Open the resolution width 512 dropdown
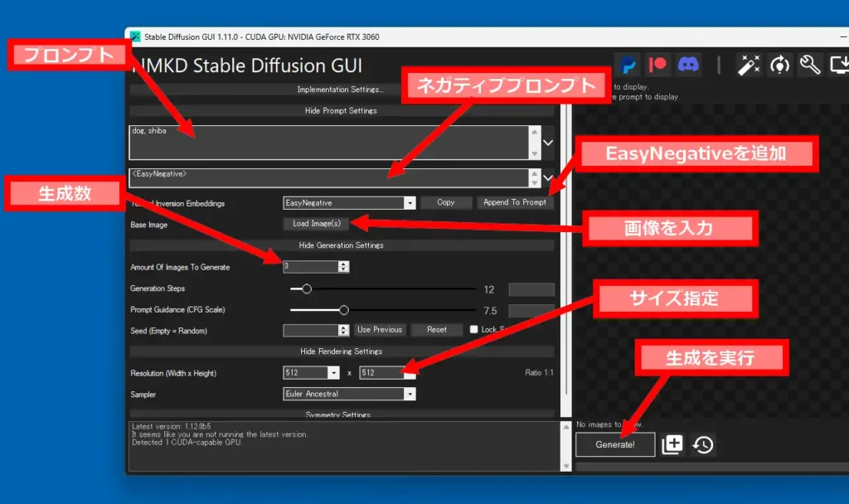 [x=333, y=373]
